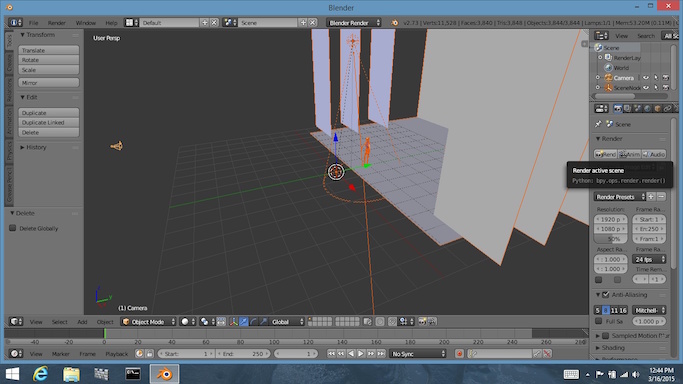
Task: Open the outliner editor type icon
Action: pos(601,36)
